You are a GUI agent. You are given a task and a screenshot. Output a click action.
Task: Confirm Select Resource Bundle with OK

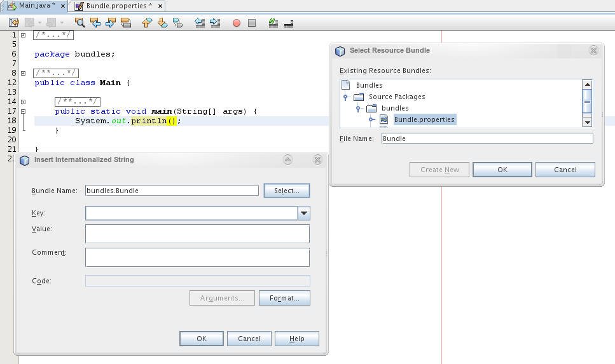(x=502, y=170)
